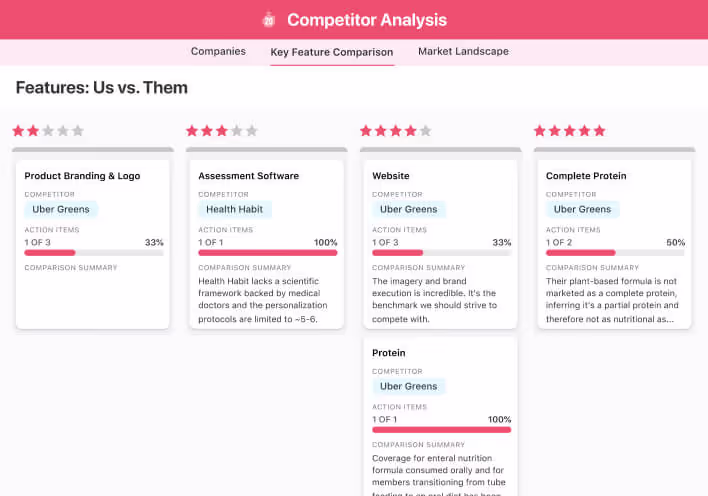Click the Competitor Analysis logo icon
Image resolution: width=708 pixels, height=496 pixels.
268,20
